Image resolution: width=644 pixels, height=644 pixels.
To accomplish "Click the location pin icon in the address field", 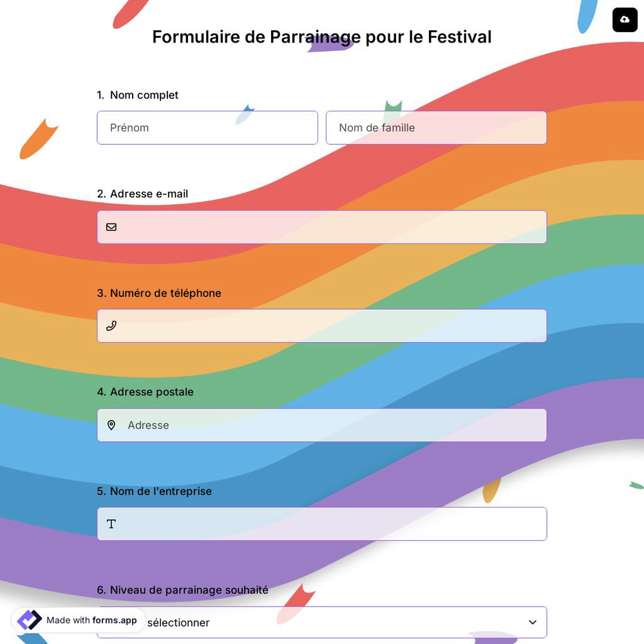I will (x=111, y=425).
